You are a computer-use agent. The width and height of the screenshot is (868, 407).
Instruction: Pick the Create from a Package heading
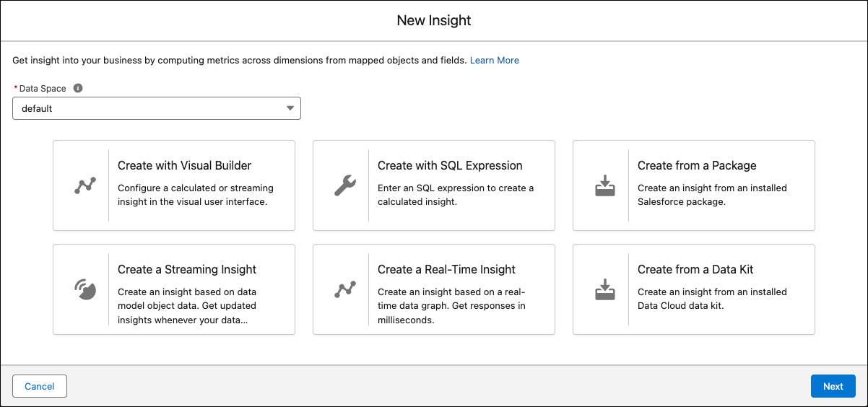tap(697, 165)
